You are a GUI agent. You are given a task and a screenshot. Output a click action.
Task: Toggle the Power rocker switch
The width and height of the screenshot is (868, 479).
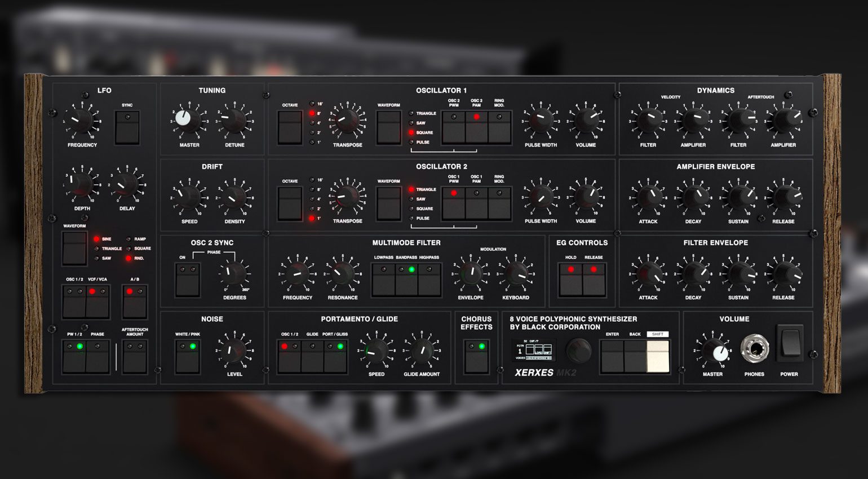[790, 343]
